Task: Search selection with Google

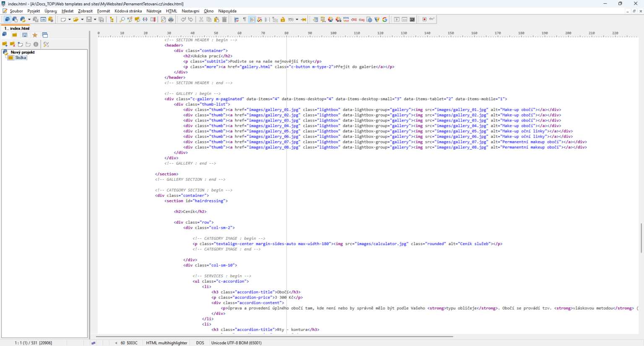Action: [x=384, y=19]
